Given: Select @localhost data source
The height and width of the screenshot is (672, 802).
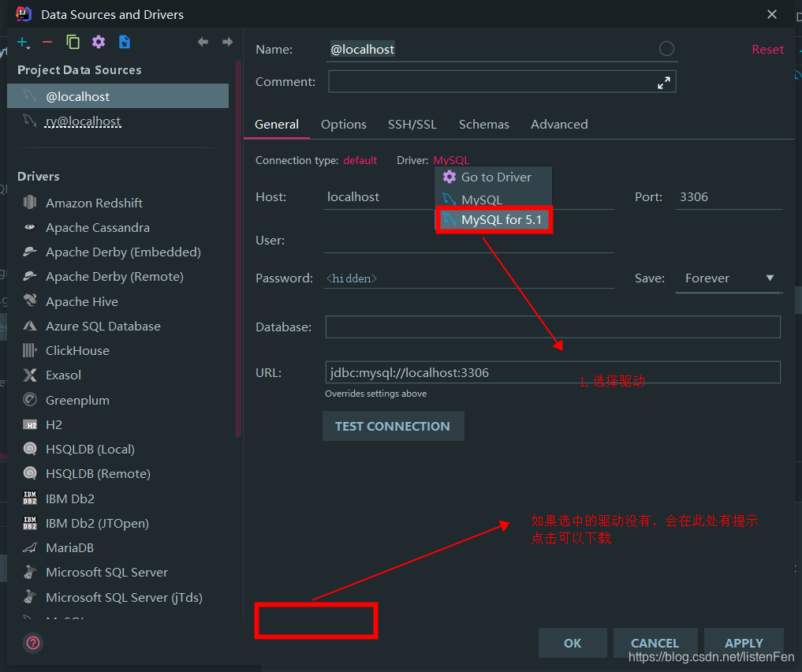Looking at the screenshot, I should pos(118,96).
